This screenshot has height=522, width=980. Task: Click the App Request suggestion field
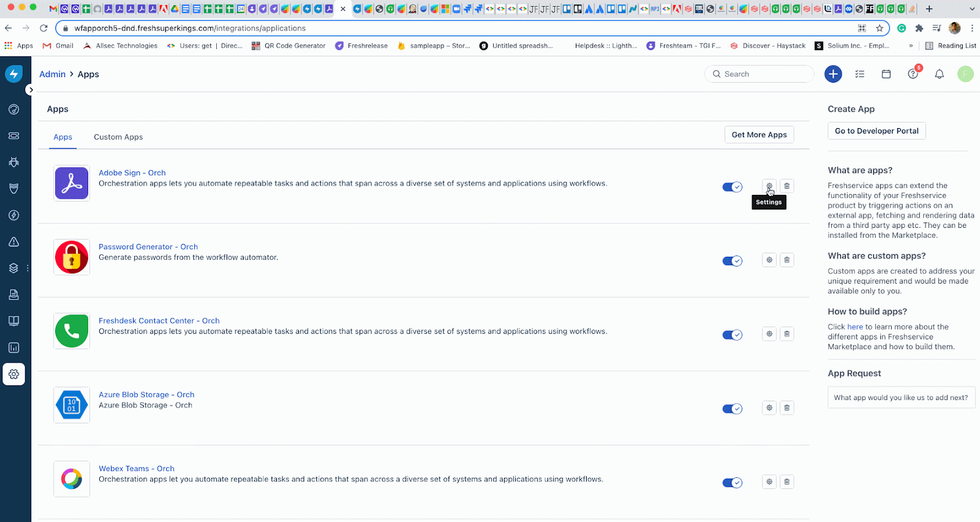902,398
